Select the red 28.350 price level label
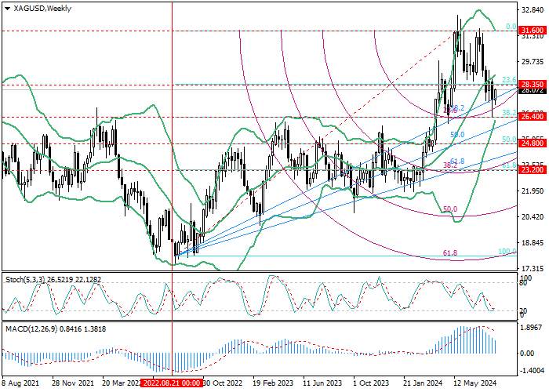 click(x=533, y=85)
